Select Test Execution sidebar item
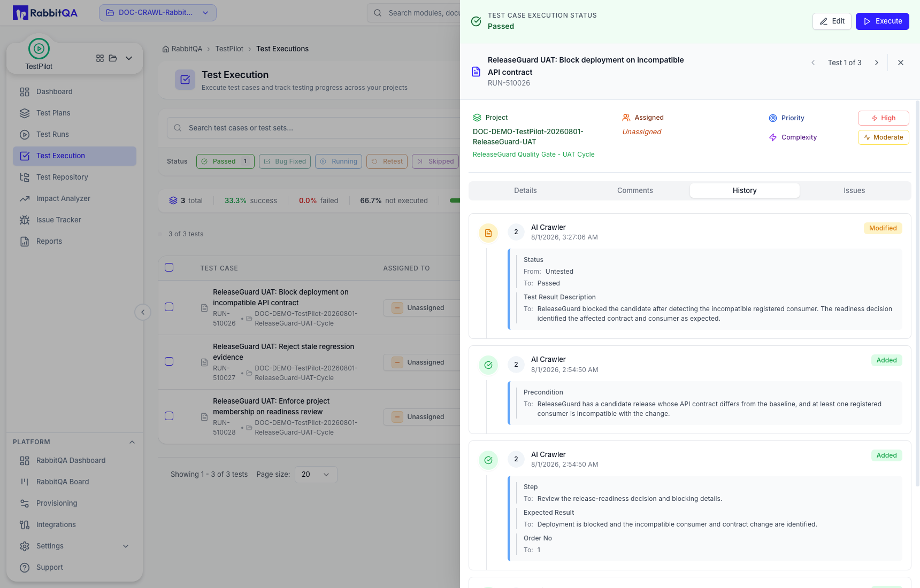The width and height of the screenshot is (920, 588). tap(74, 156)
